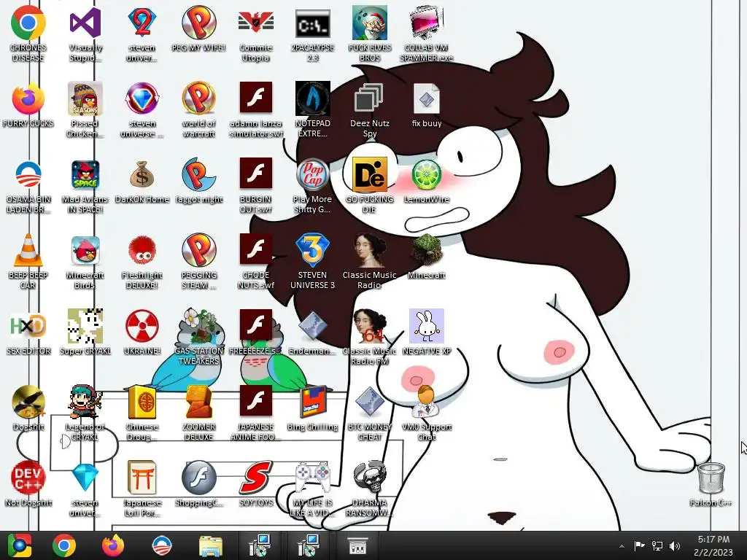The image size is (747, 560).
Task: Open the LemonWire shortcut
Action: pos(426,174)
